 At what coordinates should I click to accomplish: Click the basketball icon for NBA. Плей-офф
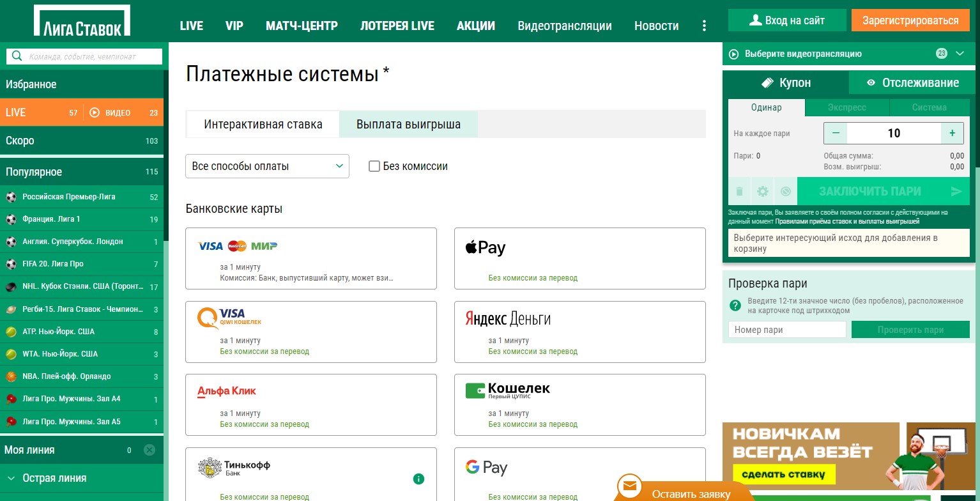tap(11, 376)
